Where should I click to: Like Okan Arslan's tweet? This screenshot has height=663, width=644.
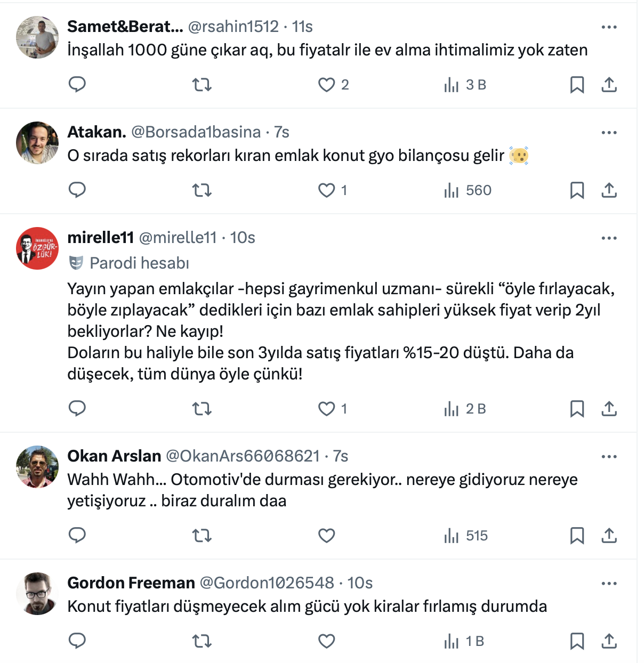coord(326,536)
